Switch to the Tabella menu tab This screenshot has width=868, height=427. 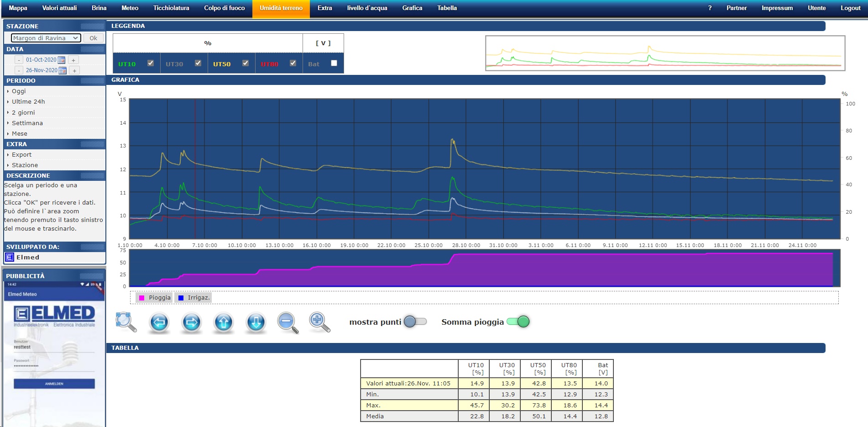pos(447,8)
